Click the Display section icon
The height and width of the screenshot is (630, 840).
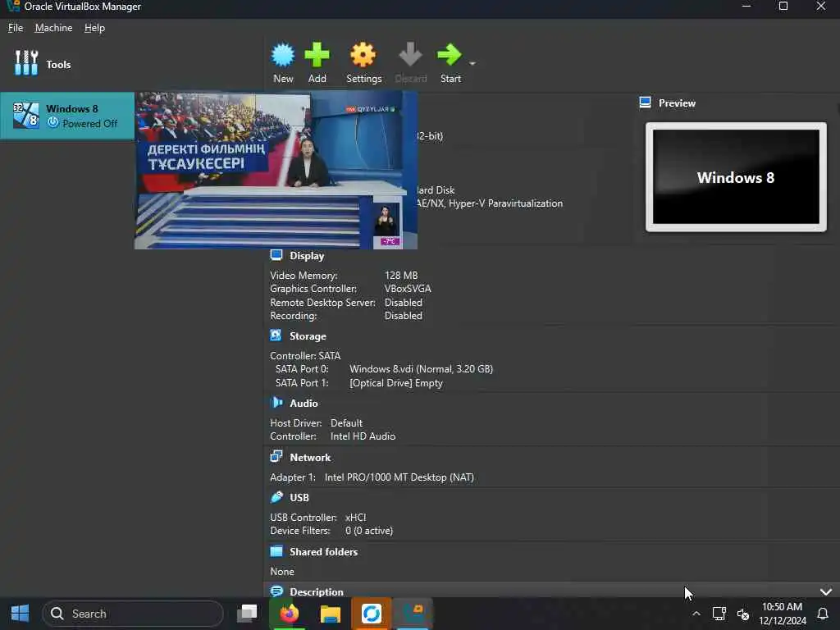pyautogui.click(x=276, y=255)
